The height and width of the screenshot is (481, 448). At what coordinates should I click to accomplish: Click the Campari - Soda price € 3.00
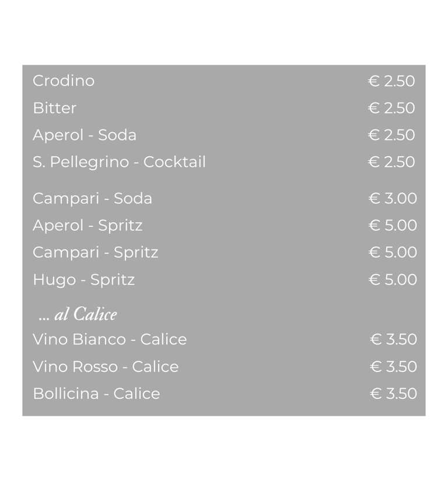(x=393, y=198)
